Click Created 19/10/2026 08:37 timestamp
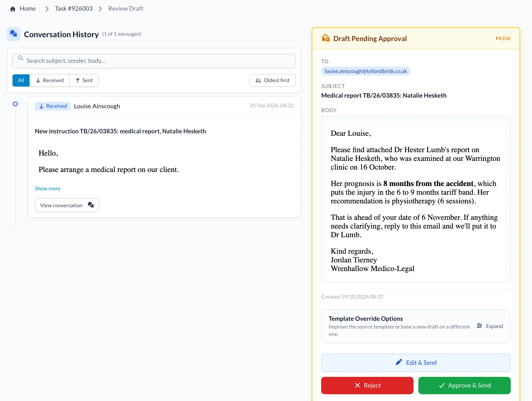Screen dimensions: 532x401 [x=352, y=297]
